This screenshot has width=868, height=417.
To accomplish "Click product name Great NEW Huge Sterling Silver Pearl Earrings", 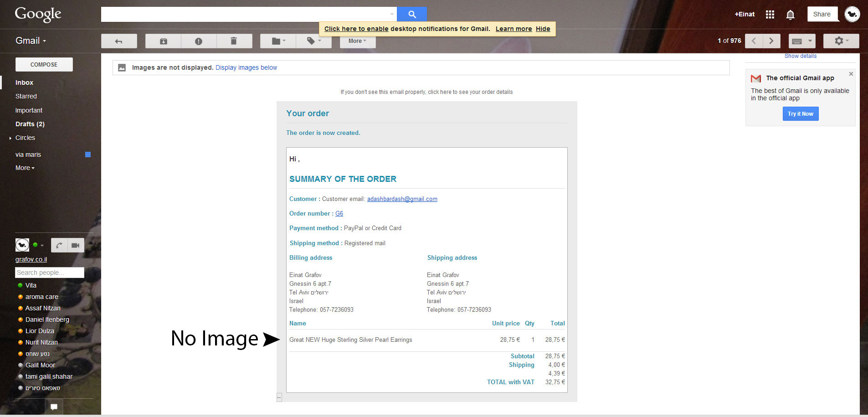I will [350, 340].
